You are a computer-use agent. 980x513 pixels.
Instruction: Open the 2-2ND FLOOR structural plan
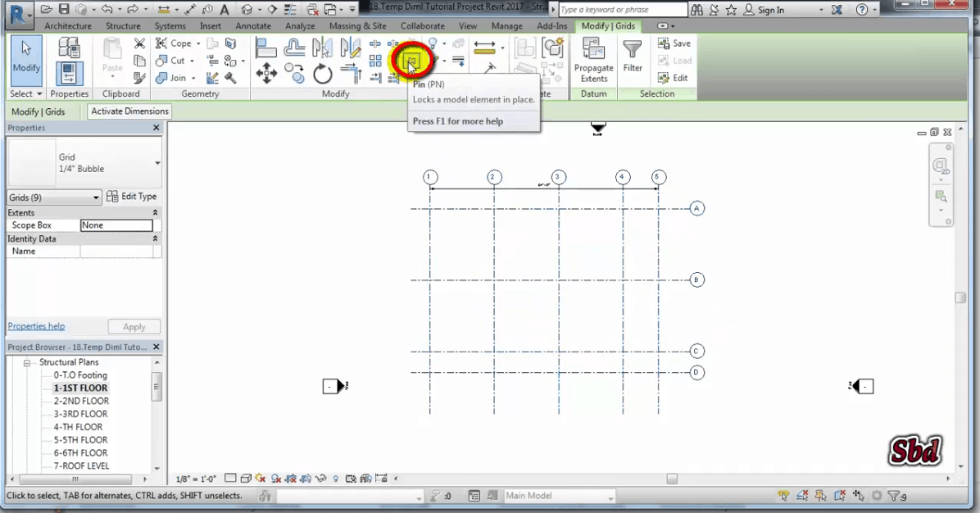[81, 401]
